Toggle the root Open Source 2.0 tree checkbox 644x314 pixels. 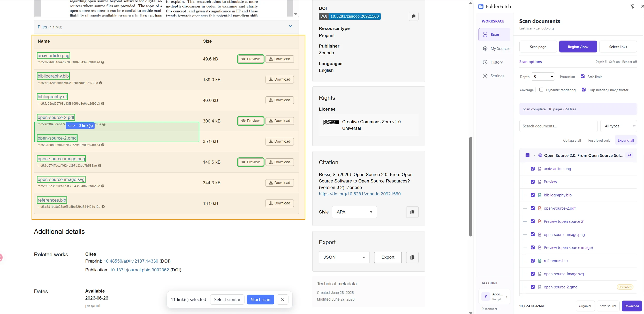[x=527, y=155]
